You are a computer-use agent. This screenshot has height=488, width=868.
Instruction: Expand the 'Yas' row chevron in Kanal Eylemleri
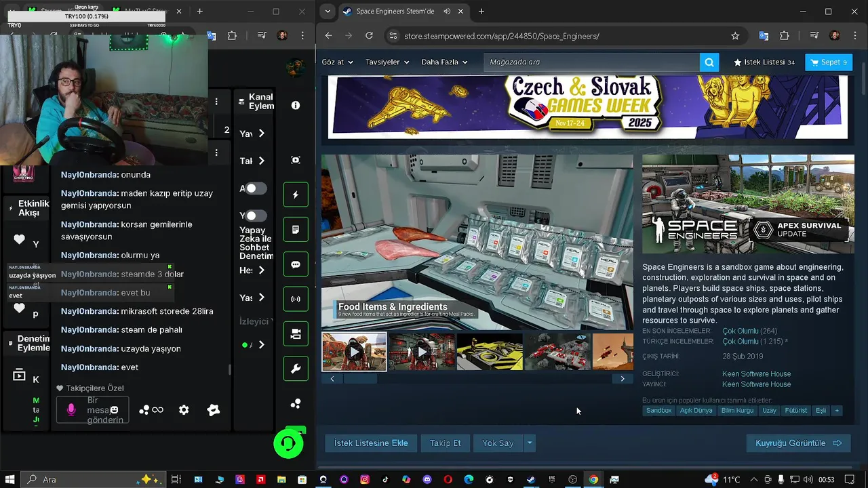(261, 297)
